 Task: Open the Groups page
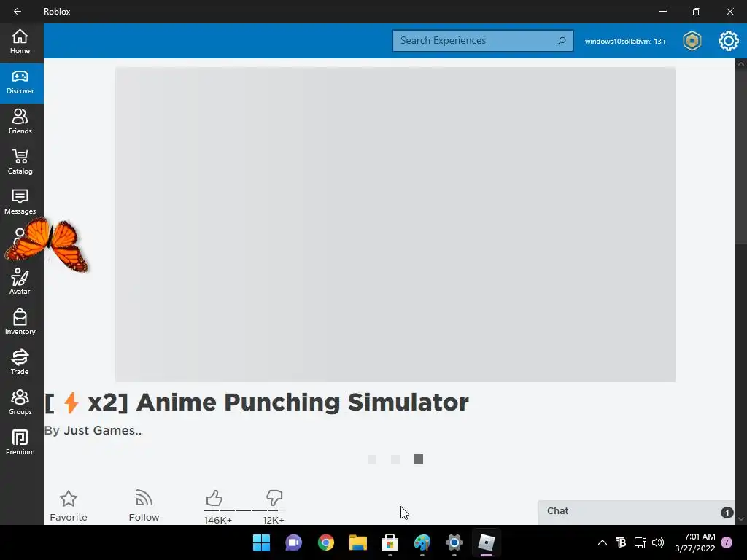(x=20, y=402)
